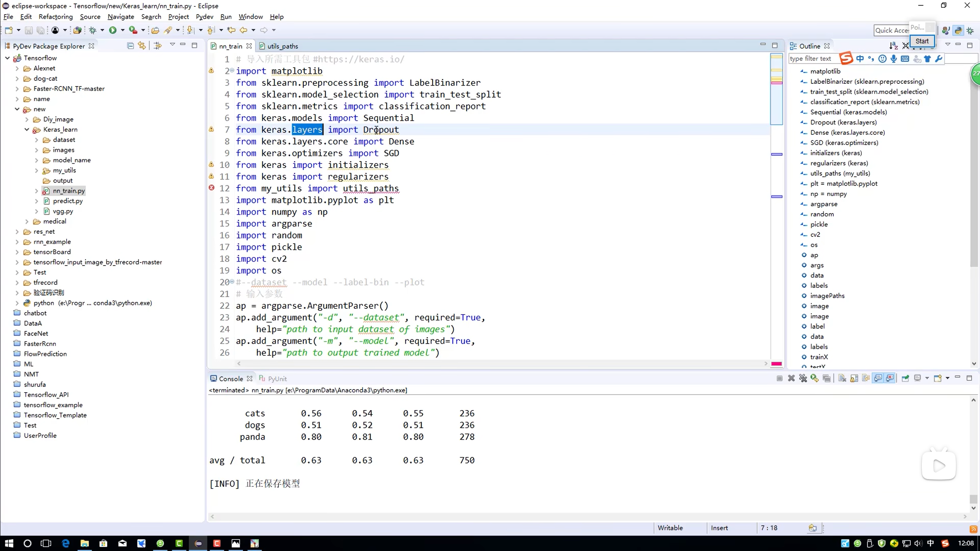Switch to utils_paths editor tab
This screenshot has width=980, height=551.
point(279,46)
